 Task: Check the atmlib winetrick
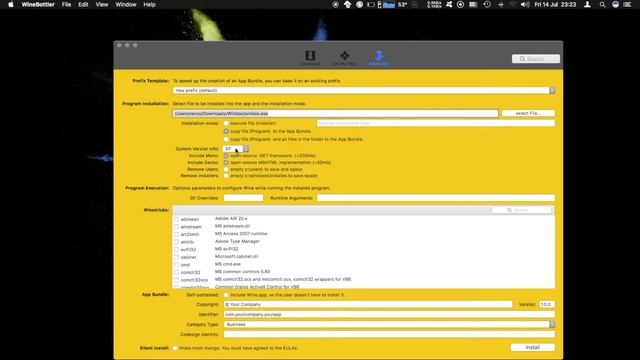click(177, 242)
